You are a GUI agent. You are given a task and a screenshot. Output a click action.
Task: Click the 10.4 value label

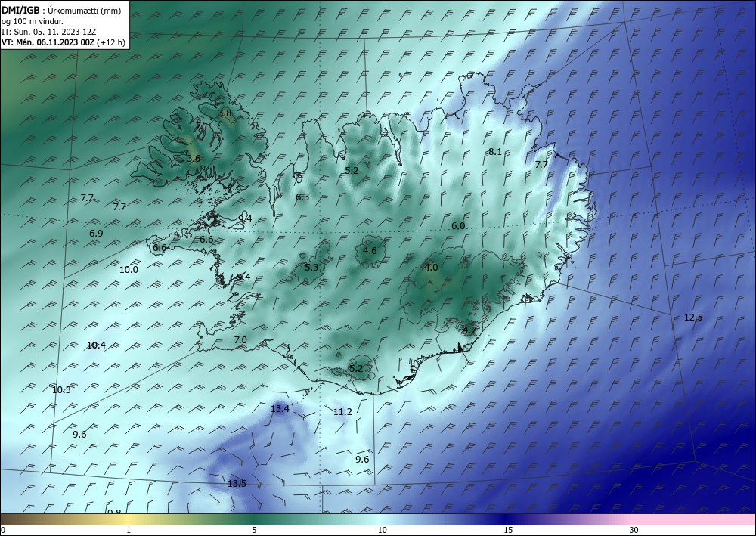tap(97, 345)
